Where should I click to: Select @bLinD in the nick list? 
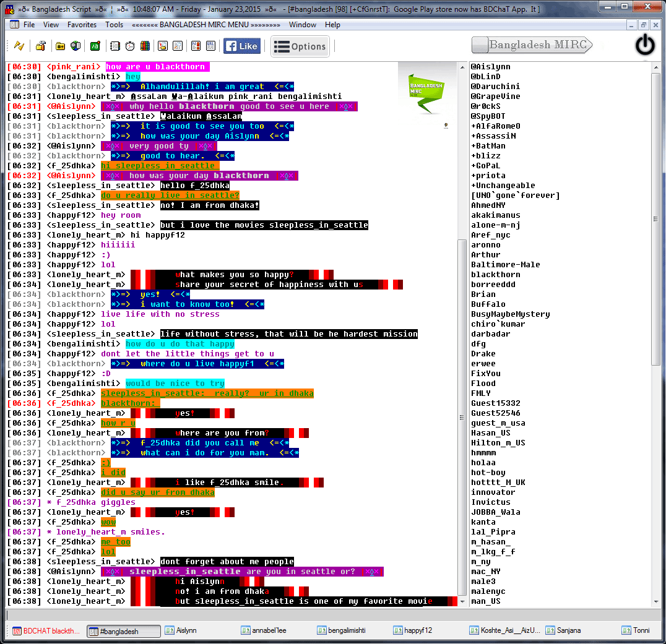tap(485, 77)
